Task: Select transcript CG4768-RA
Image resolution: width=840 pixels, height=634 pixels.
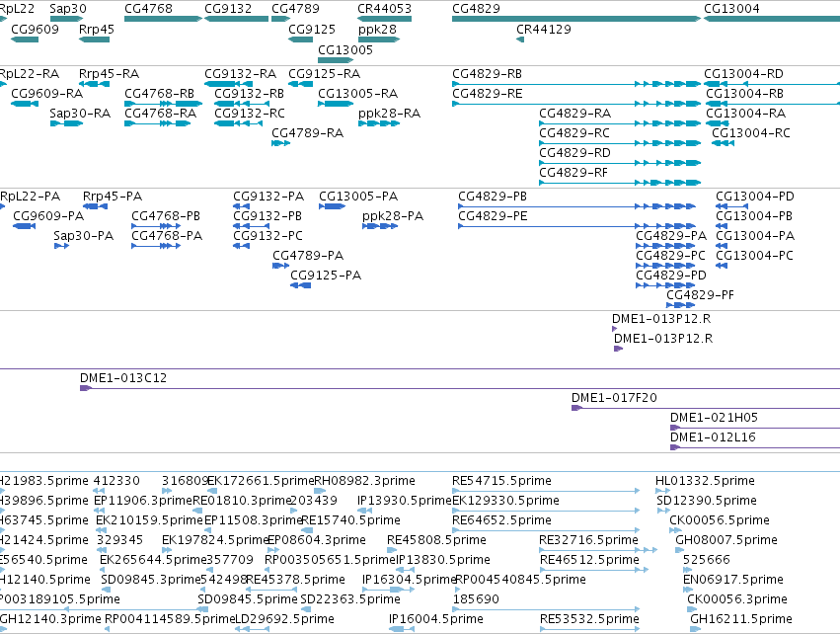Action: click(158, 123)
